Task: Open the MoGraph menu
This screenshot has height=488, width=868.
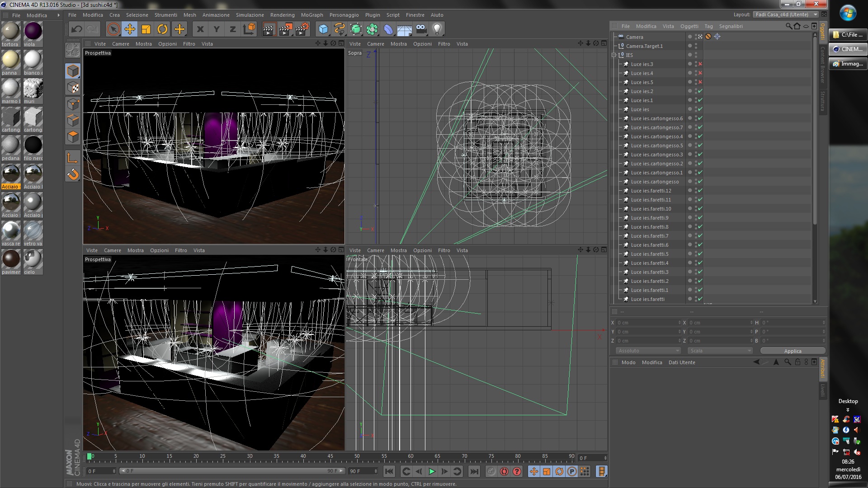Action: click(x=312, y=15)
